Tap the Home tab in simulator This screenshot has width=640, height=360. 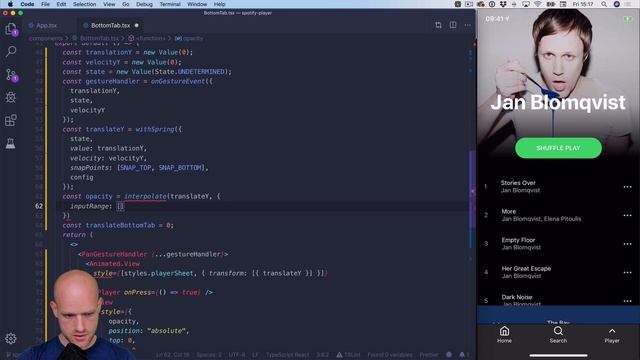click(504, 335)
